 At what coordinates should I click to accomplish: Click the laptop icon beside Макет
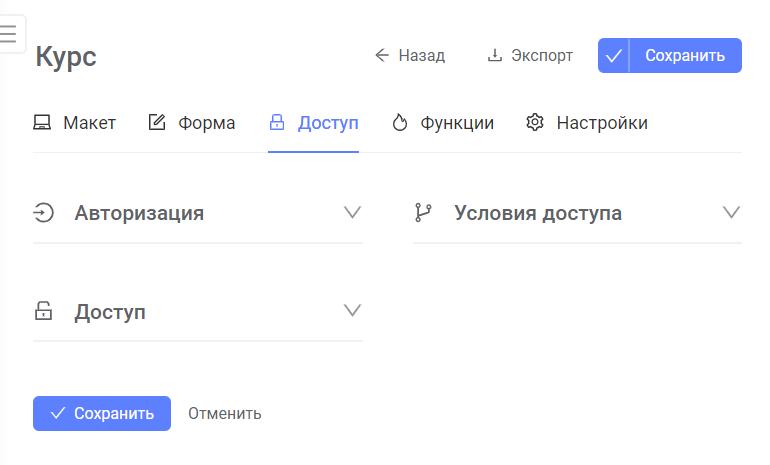tap(42, 122)
